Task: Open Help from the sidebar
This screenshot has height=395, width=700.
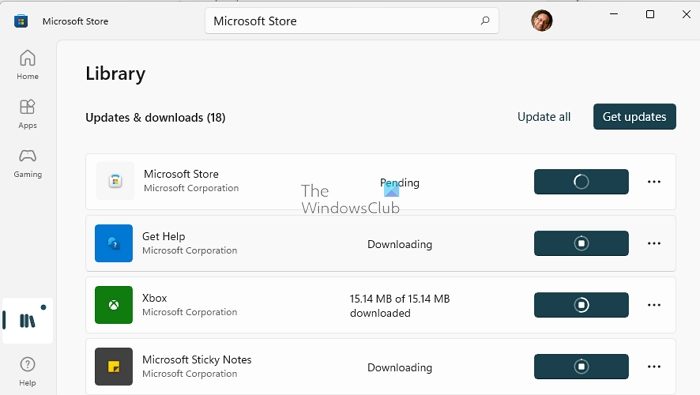Action: [27, 371]
